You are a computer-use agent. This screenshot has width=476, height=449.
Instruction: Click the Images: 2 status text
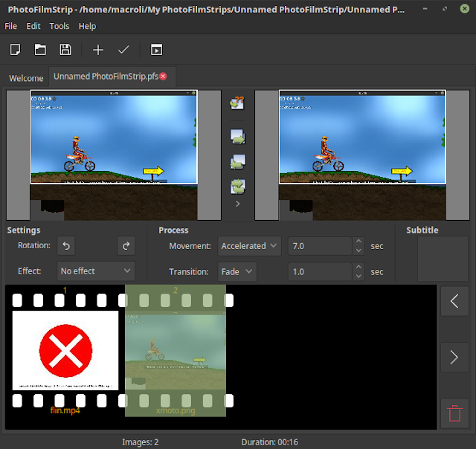[x=141, y=442]
